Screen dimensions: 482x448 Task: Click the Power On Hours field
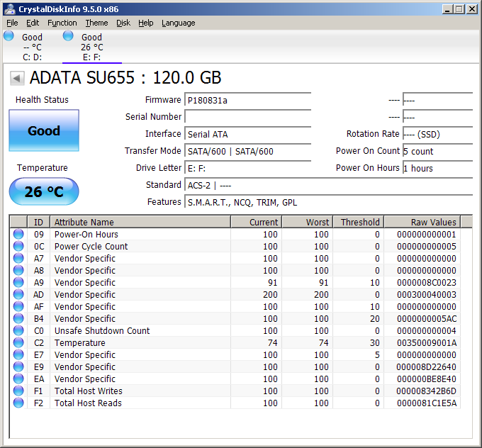438,168
